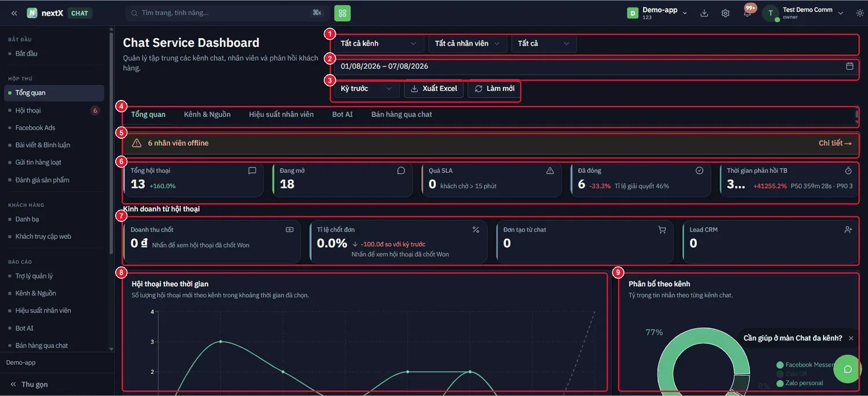Click Doanh thu chốt 0 đ card
The height and width of the screenshot is (396, 868).
[x=212, y=242]
